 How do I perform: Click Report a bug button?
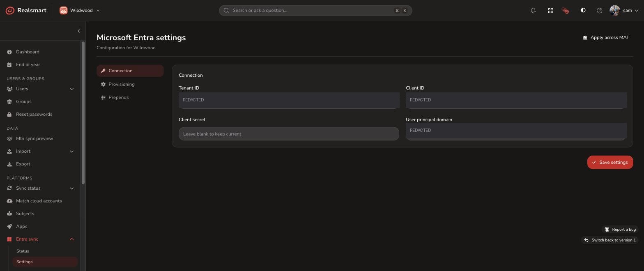click(620, 230)
